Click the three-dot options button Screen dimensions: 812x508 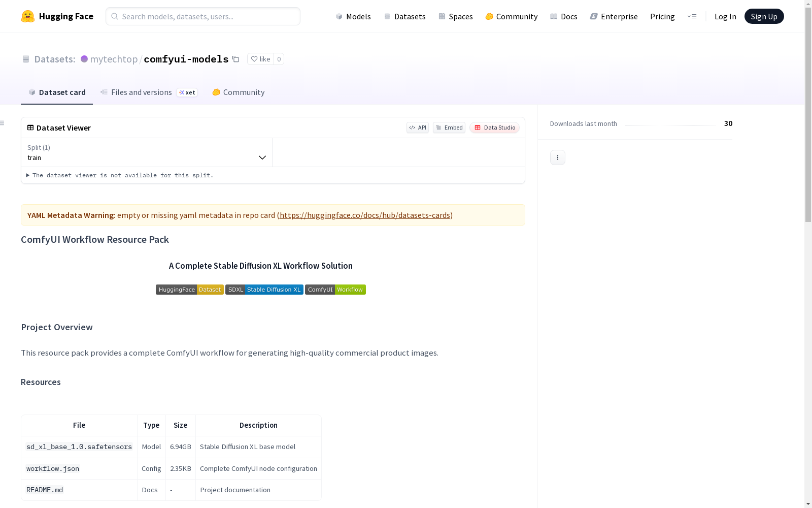coord(558,157)
